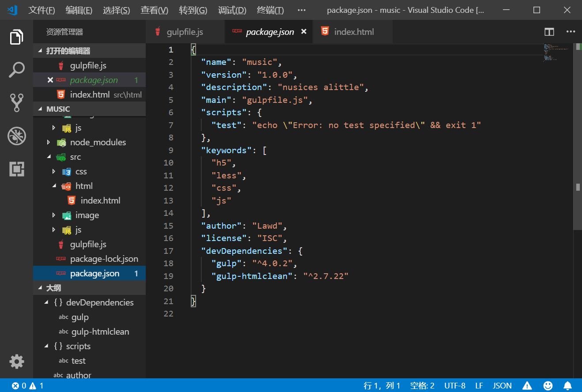Viewport: 582px width, 392px height.
Task: Open the 调试(D) menu
Action: tap(232, 10)
